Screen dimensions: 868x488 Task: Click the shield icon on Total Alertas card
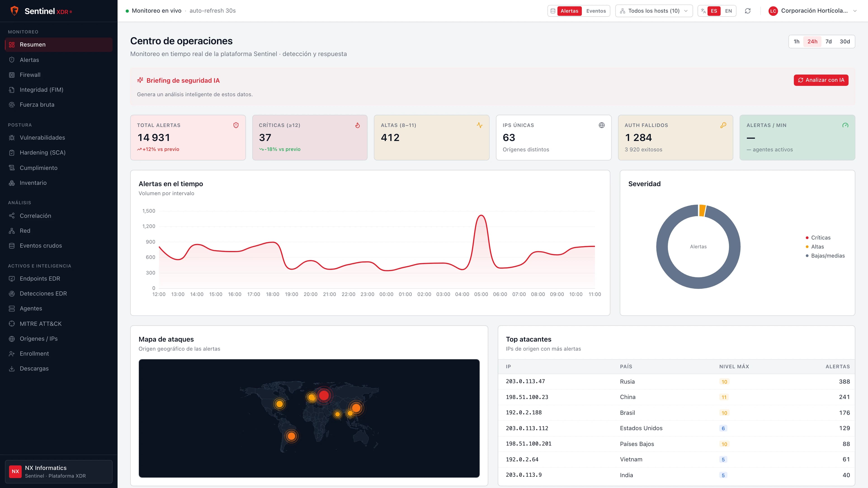click(236, 125)
